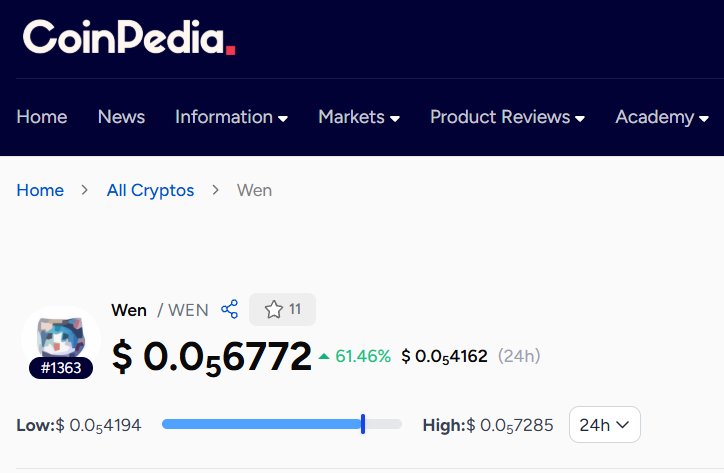The image size is (724, 473).
Task: Follow the All Cryptos breadcrumb link
Action: (x=151, y=190)
